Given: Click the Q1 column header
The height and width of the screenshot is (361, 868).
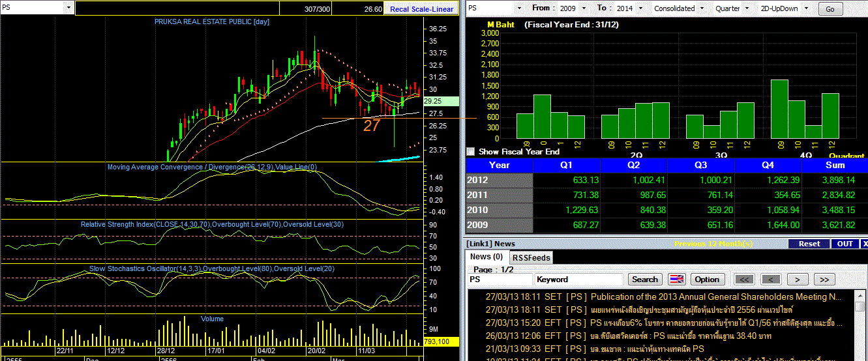Looking at the screenshot, I should tap(567, 166).
